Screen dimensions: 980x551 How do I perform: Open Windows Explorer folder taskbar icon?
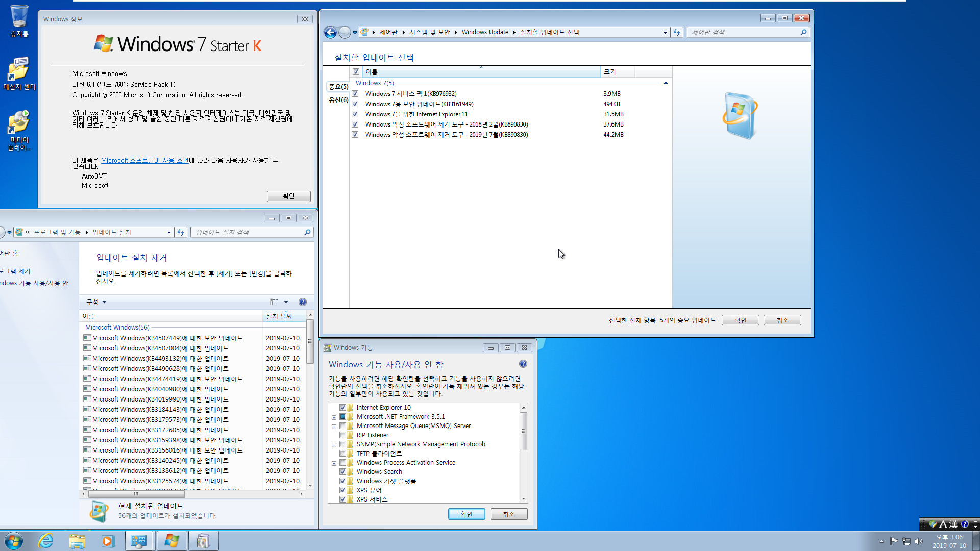pos(77,541)
